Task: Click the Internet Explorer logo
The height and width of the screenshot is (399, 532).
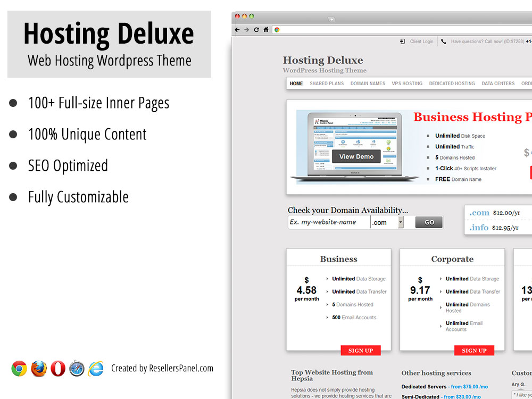Action: pos(96,369)
